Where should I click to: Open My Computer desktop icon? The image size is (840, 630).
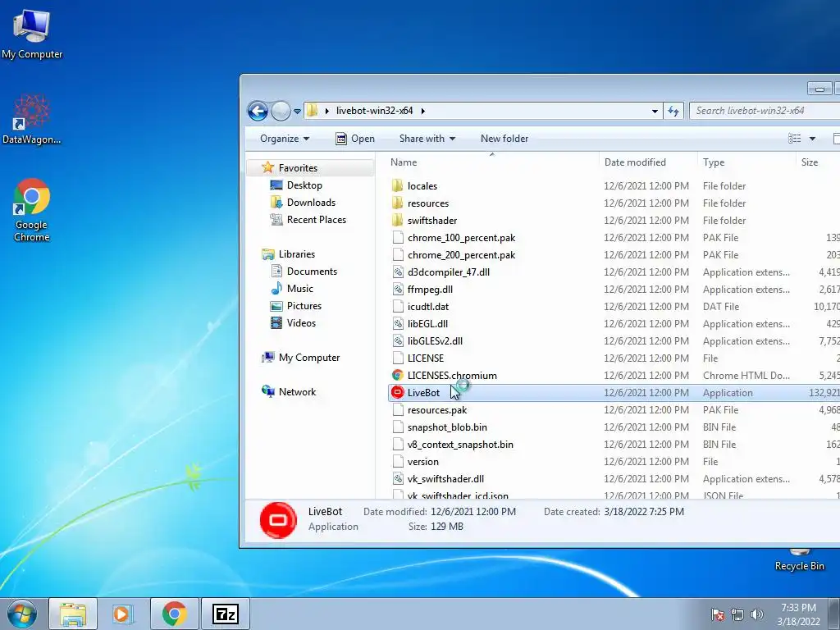[32, 33]
